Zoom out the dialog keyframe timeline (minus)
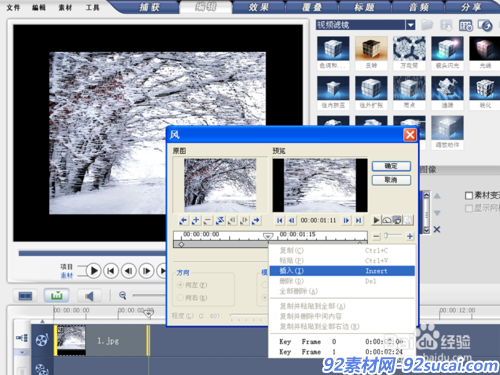500x375 pixels. click(376, 236)
